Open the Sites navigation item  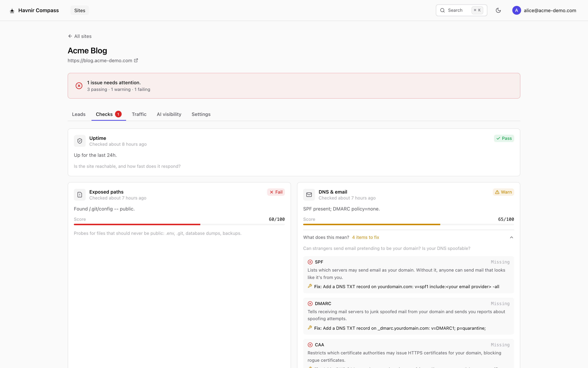(x=80, y=10)
